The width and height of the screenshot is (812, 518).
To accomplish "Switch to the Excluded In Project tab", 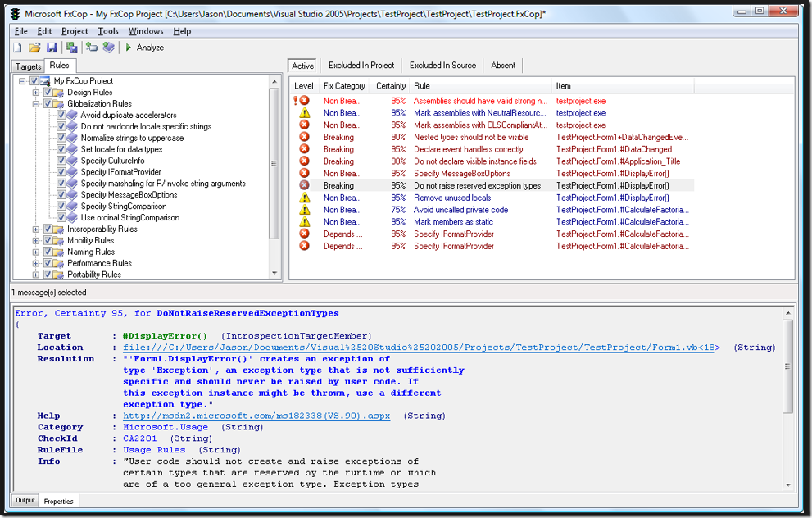I will [361, 66].
